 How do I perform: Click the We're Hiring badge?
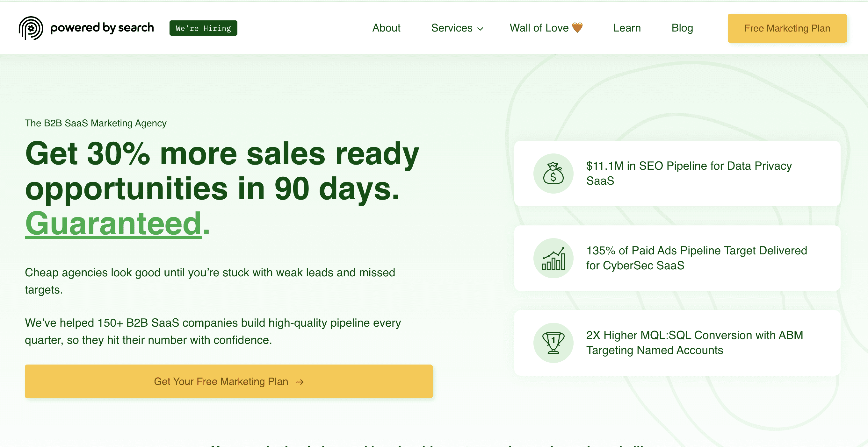pos(203,28)
